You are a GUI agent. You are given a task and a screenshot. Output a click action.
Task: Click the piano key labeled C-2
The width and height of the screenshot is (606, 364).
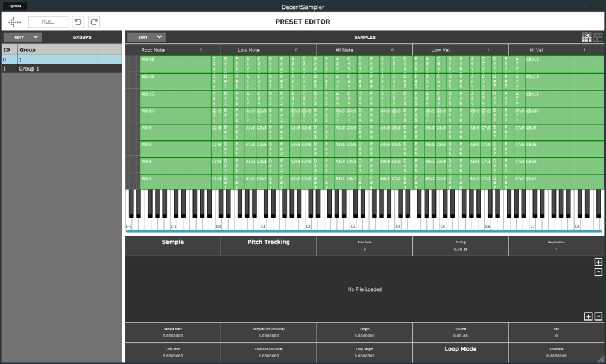(x=128, y=224)
